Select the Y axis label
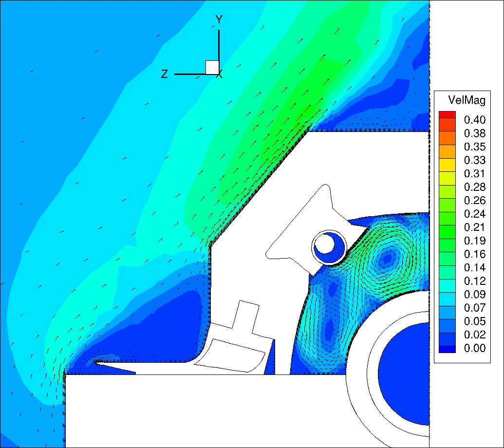The height and width of the screenshot is (448, 504). coord(219,19)
